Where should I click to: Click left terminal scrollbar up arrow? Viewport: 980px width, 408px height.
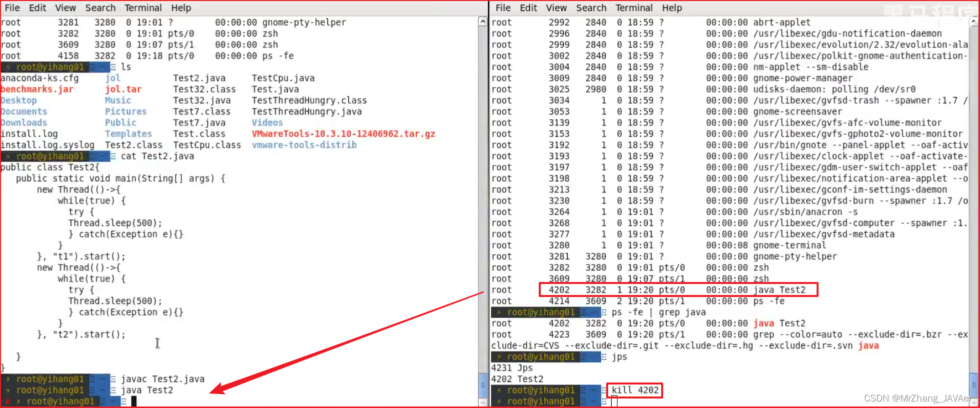(482, 21)
